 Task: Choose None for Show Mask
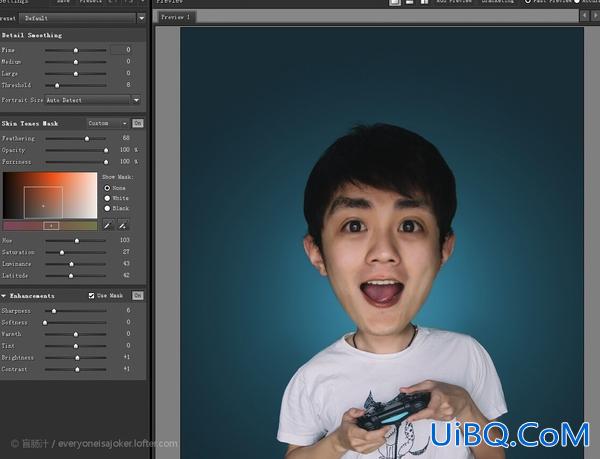pos(107,188)
